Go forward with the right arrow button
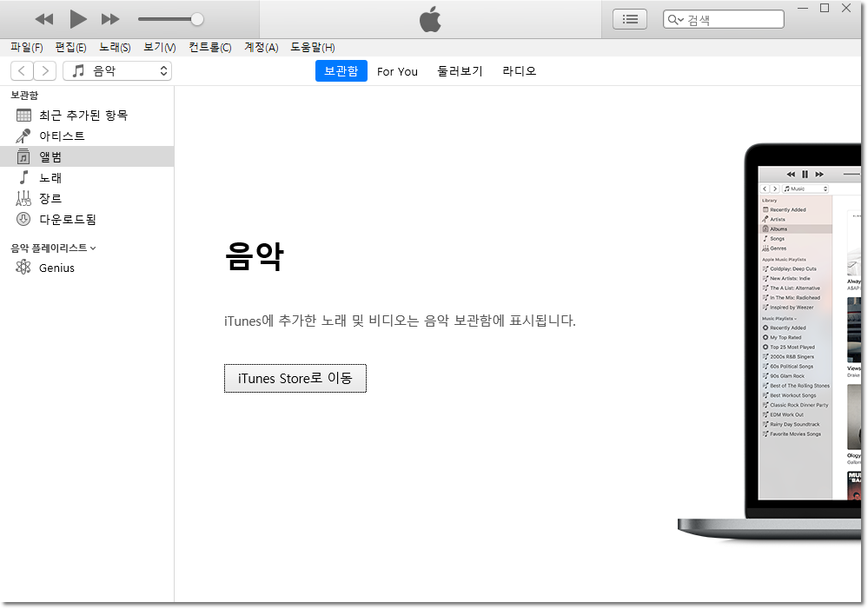 click(45, 71)
